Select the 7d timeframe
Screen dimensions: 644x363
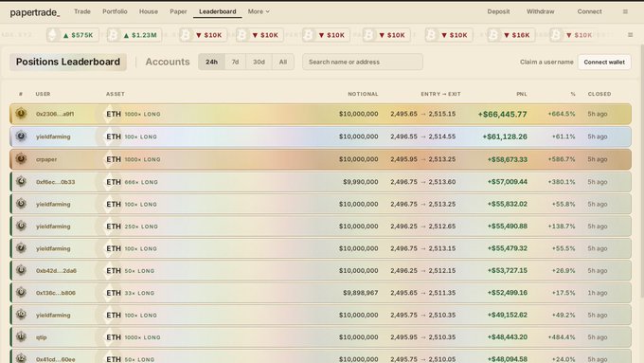[235, 62]
